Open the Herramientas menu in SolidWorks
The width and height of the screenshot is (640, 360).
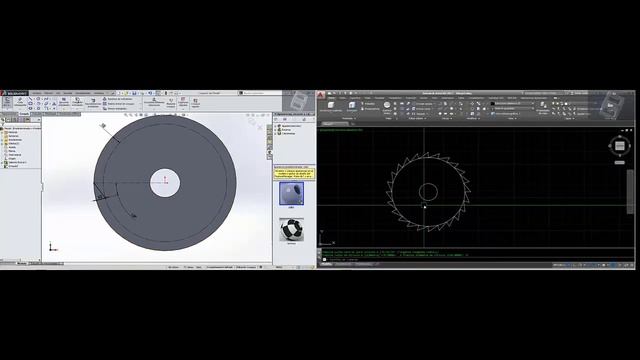coord(83,93)
